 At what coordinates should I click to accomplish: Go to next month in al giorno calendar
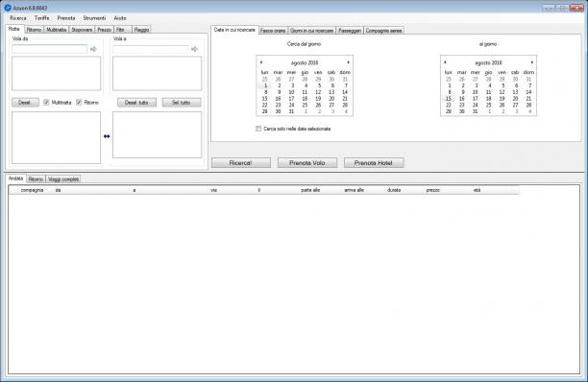(531, 62)
